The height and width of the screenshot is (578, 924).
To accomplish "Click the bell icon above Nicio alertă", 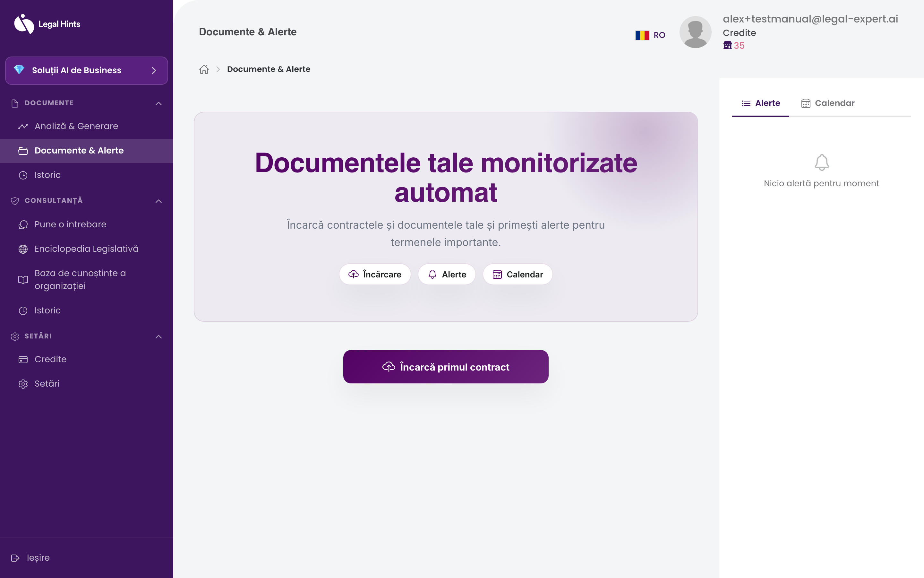I will [822, 162].
